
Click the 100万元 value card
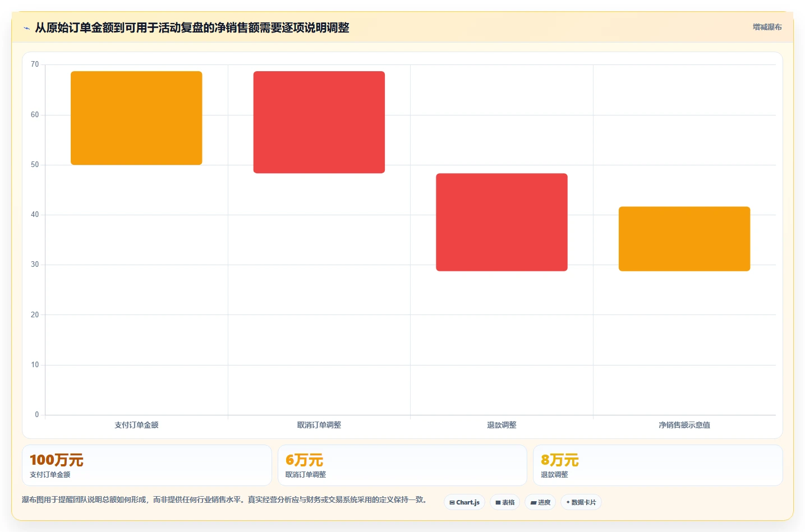(x=147, y=465)
